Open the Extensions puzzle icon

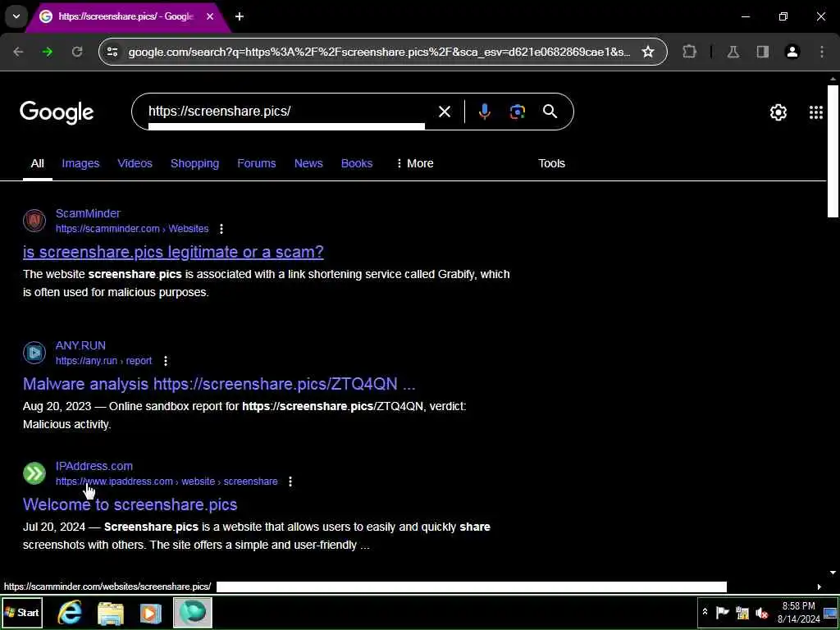pyautogui.click(x=689, y=52)
